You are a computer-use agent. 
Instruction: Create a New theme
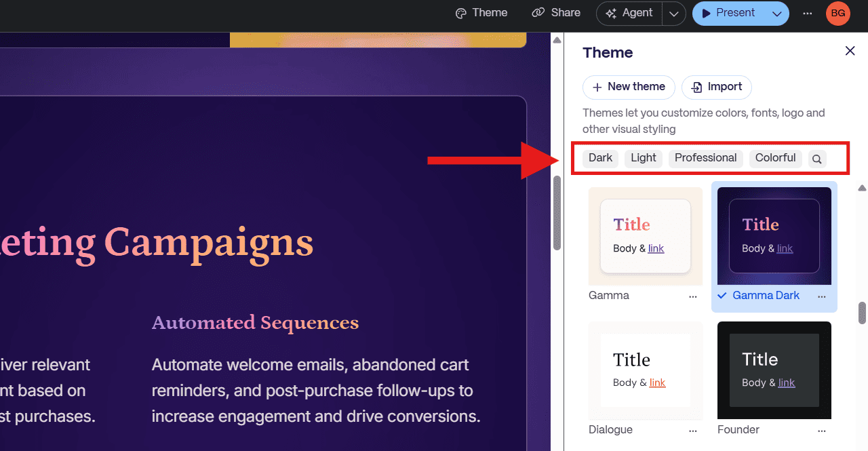pos(629,87)
